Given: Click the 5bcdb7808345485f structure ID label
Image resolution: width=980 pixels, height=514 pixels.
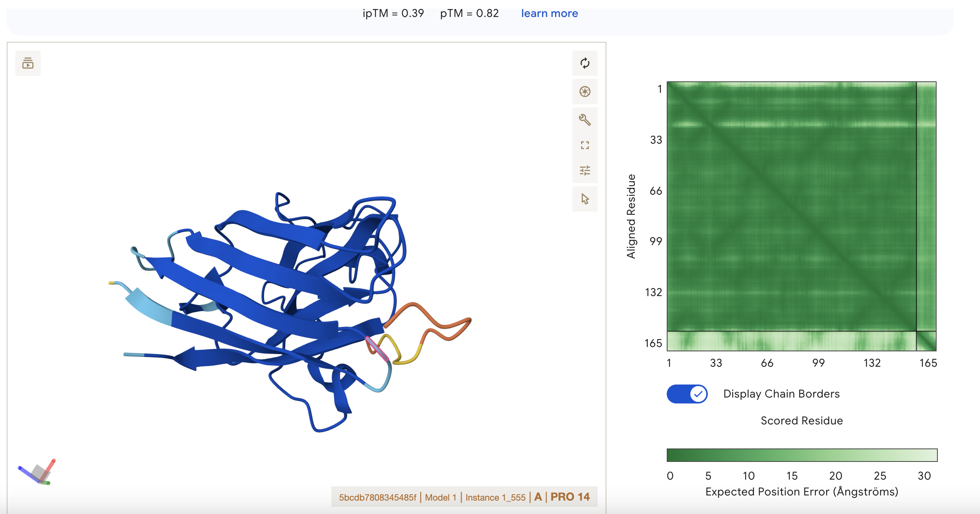Looking at the screenshot, I should click(x=378, y=497).
